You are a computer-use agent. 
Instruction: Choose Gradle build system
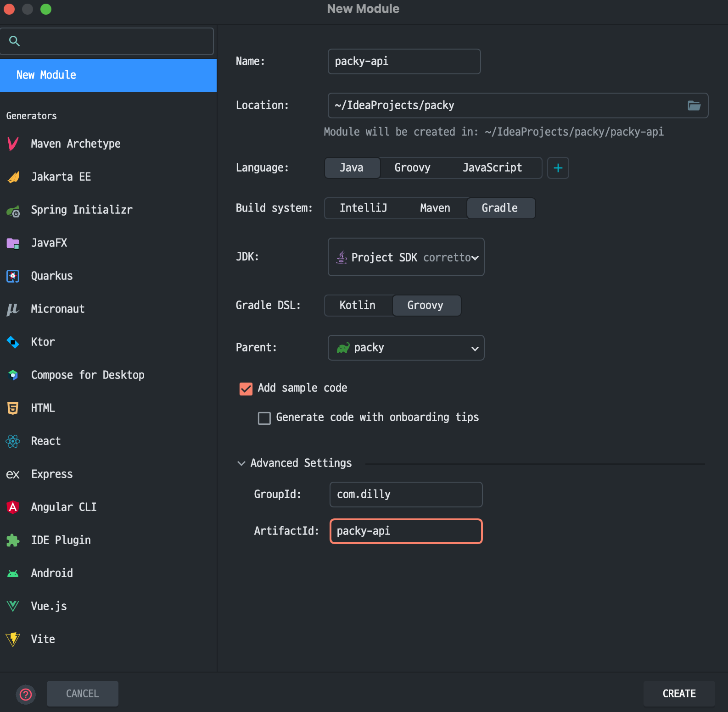tap(500, 208)
